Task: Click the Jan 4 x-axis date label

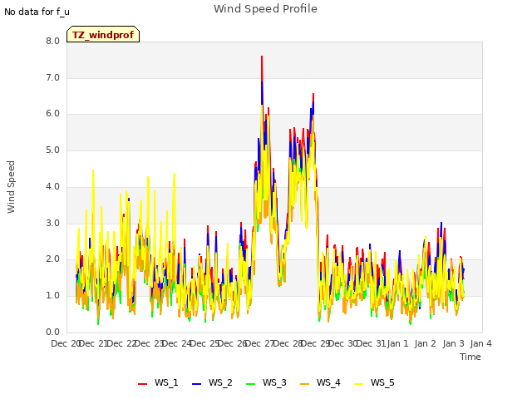Action: pyautogui.click(x=480, y=343)
